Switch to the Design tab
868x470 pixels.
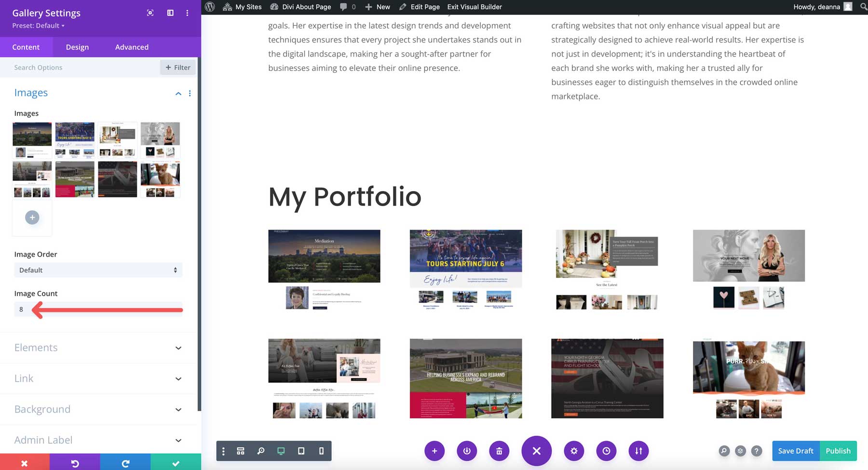click(x=77, y=47)
